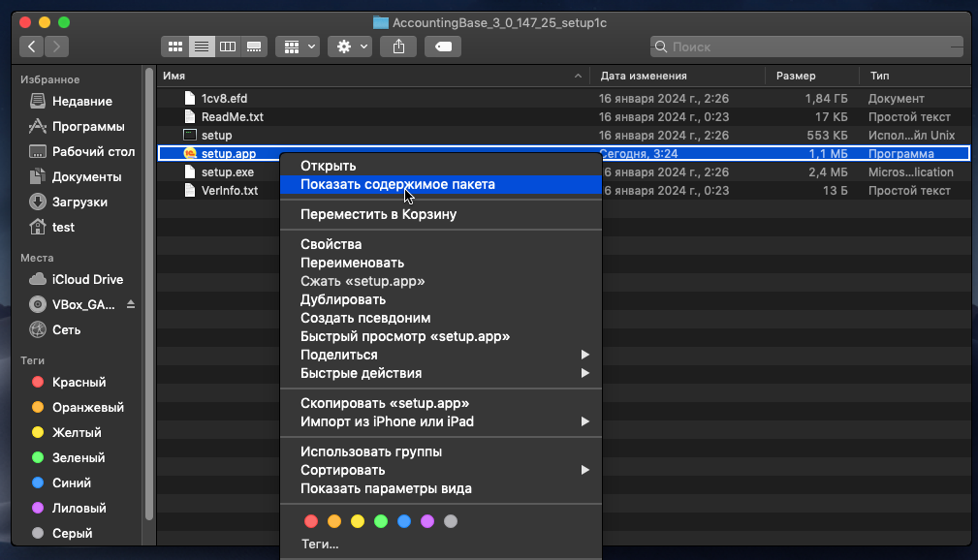The width and height of the screenshot is (978, 560).
Task: Switch to icon view in toolbar
Action: pyautogui.click(x=175, y=47)
